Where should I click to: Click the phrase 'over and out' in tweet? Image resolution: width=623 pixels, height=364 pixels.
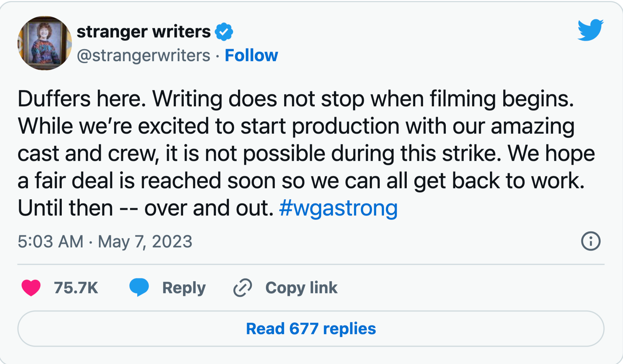[x=208, y=208]
